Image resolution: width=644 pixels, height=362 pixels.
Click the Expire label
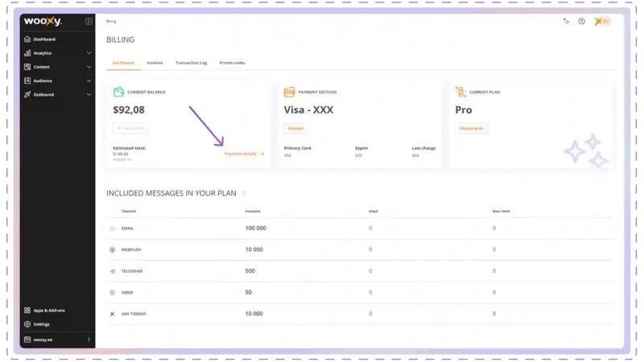pyautogui.click(x=361, y=148)
